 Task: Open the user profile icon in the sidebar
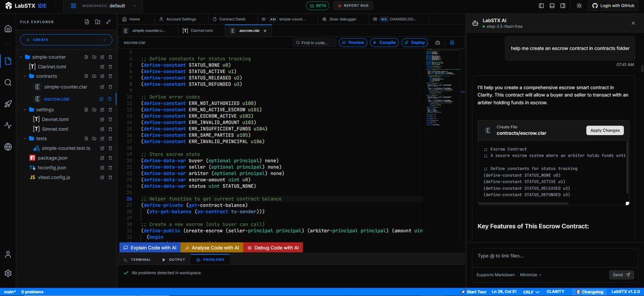tap(8, 254)
